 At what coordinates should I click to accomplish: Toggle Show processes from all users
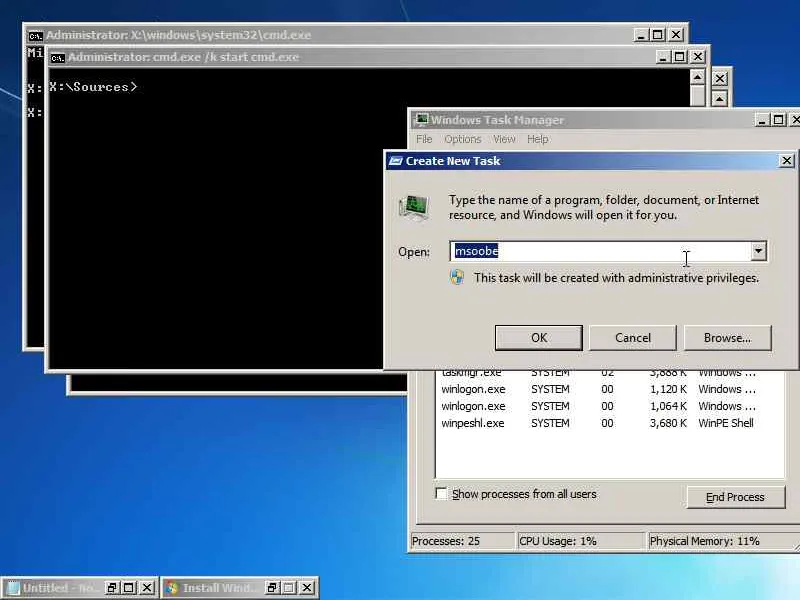[x=441, y=494]
